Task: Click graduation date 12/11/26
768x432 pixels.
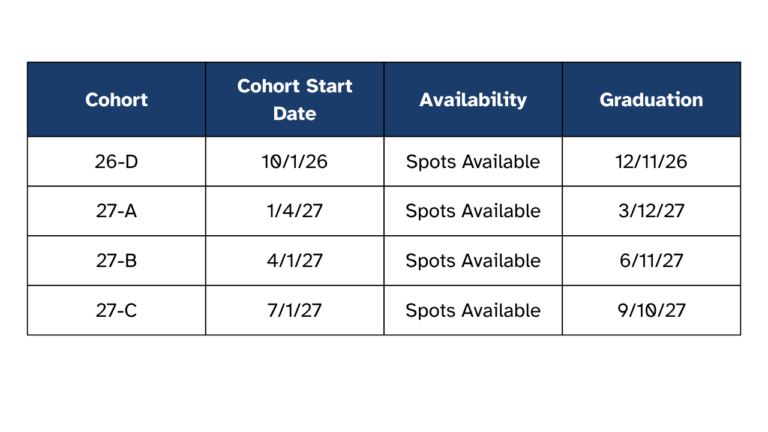Action: tap(651, 162)
